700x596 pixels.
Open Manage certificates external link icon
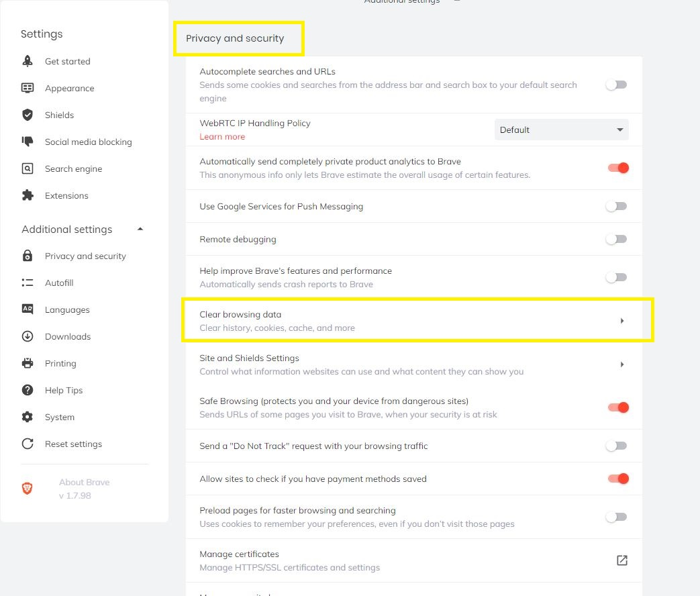(622, 560)
